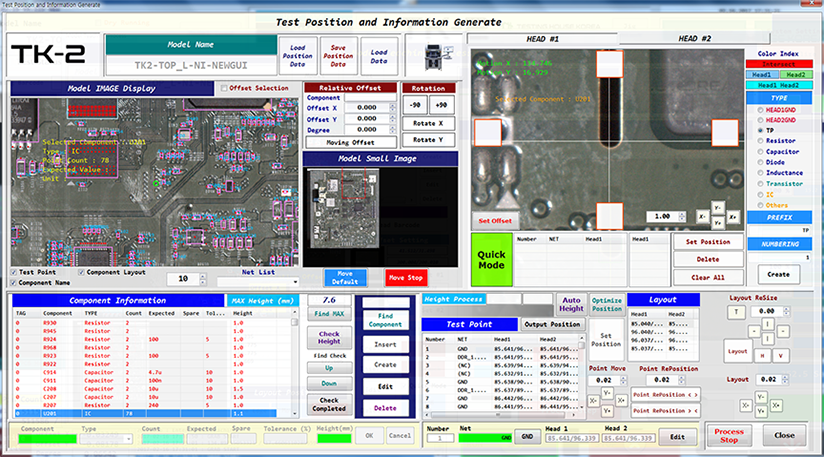The height and width of the screenshot is (457, 824).
Task: Click the Quick Mode green button
Action: click(490, 260)
